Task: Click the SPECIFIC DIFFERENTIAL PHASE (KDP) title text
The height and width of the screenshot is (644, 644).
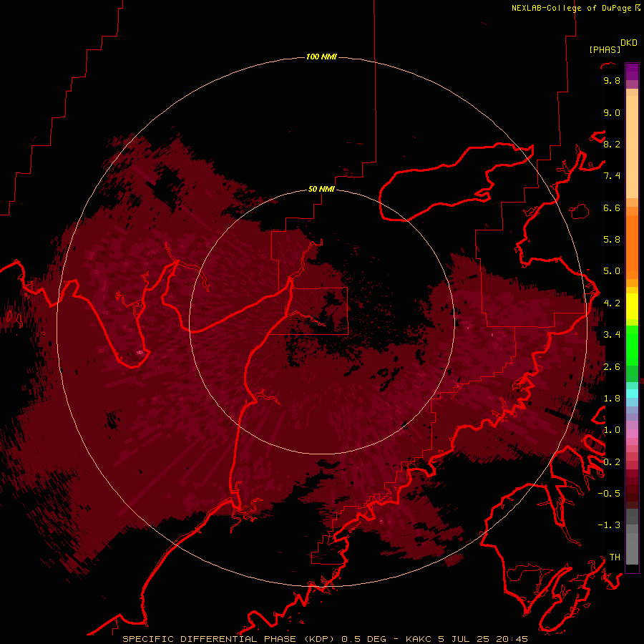Action: pos(230,639)
